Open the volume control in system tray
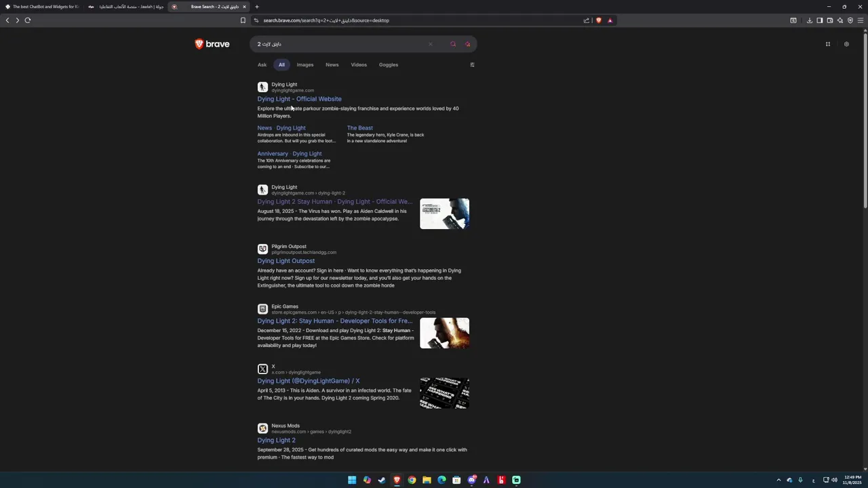This screenshot has width=868, height=488. coord(834,480)
